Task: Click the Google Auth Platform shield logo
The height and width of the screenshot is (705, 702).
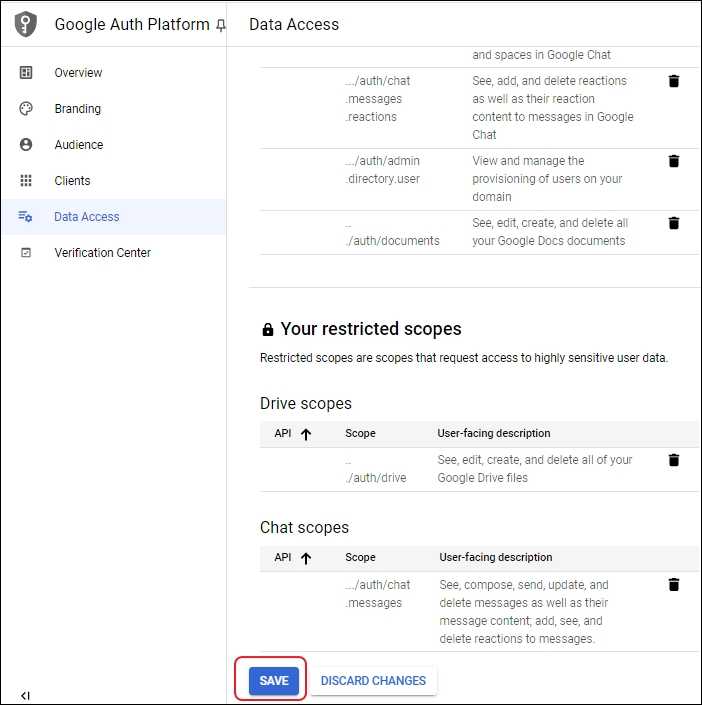Action: point(26,24)
